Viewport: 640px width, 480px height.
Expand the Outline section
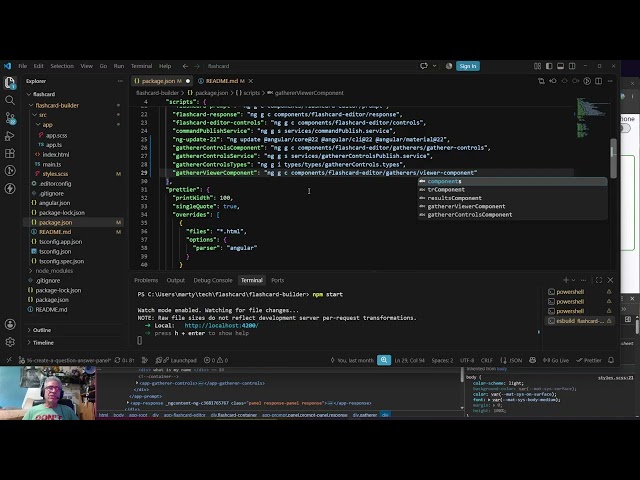41,330
